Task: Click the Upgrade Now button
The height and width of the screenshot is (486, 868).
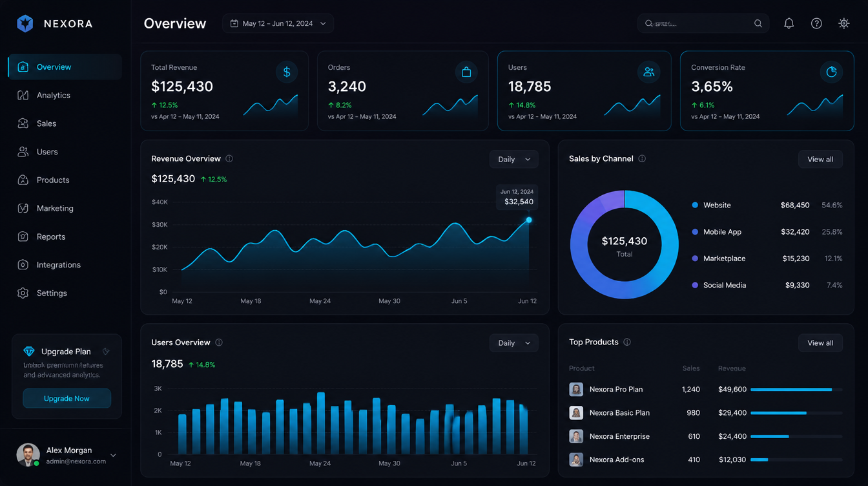Action: [x=67, y=398]
